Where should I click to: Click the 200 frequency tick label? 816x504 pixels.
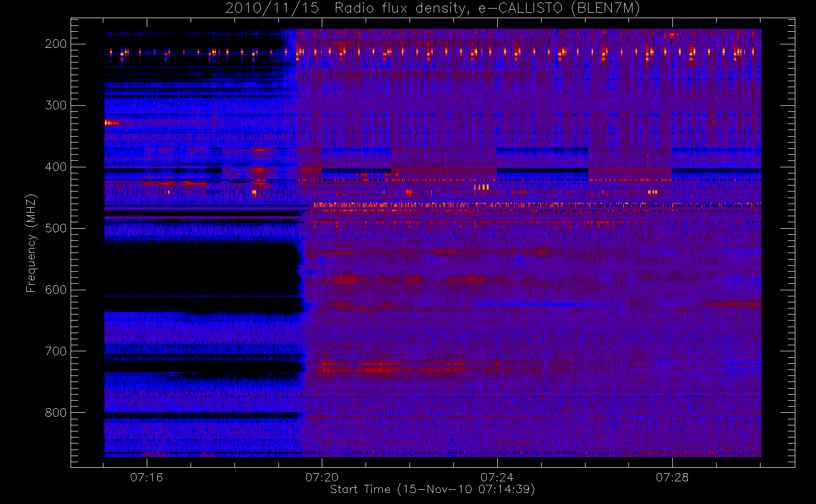[56, 44]
